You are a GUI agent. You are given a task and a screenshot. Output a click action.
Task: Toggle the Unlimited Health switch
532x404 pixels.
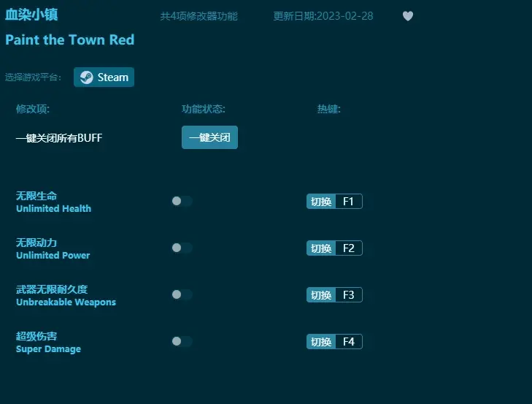[182, 201]
